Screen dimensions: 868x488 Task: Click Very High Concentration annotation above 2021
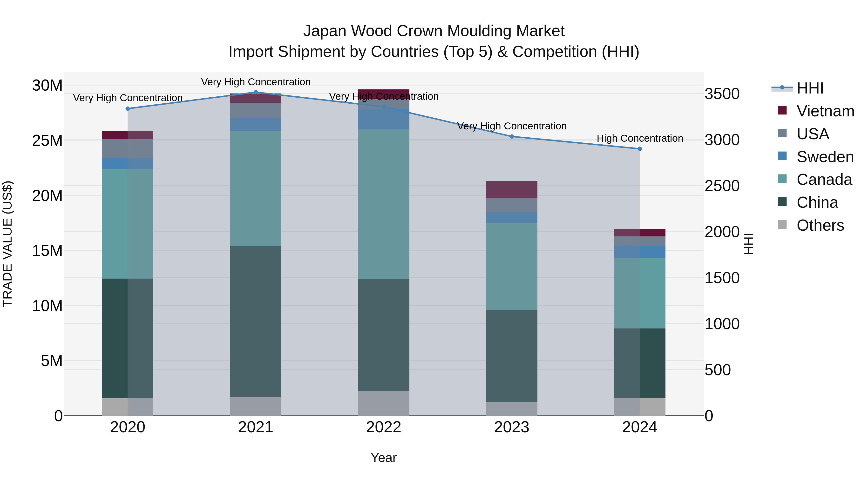coord(256,82)
